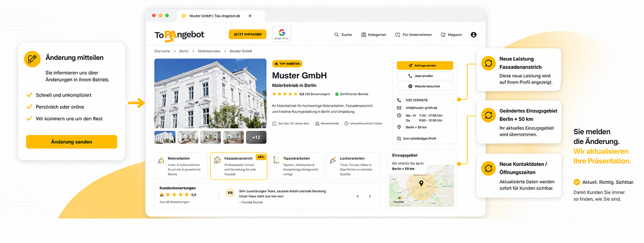
Task: Click the pencil edit icon beside Änderung mitteilen
Action: pyautogui.click(x=32, y=59)
